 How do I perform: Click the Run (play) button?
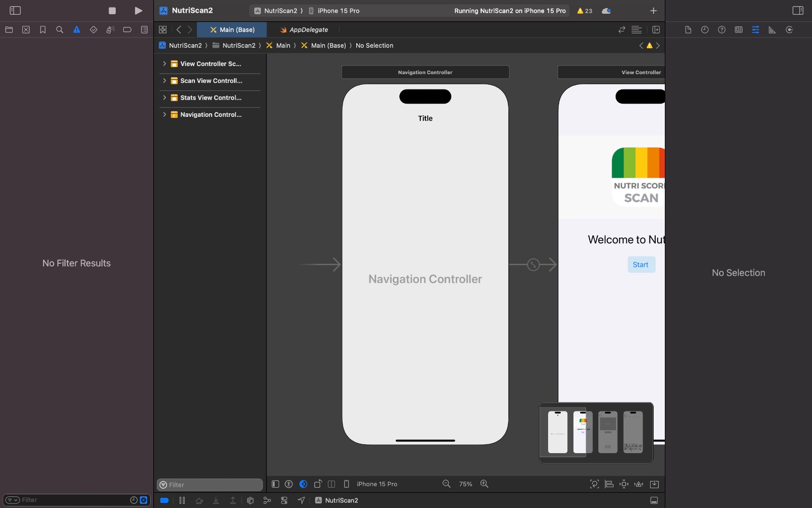point(138,11)
